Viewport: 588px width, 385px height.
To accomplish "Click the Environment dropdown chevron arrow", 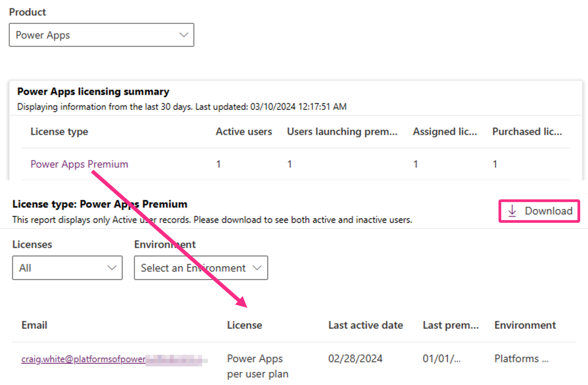I will coord(257,268).
